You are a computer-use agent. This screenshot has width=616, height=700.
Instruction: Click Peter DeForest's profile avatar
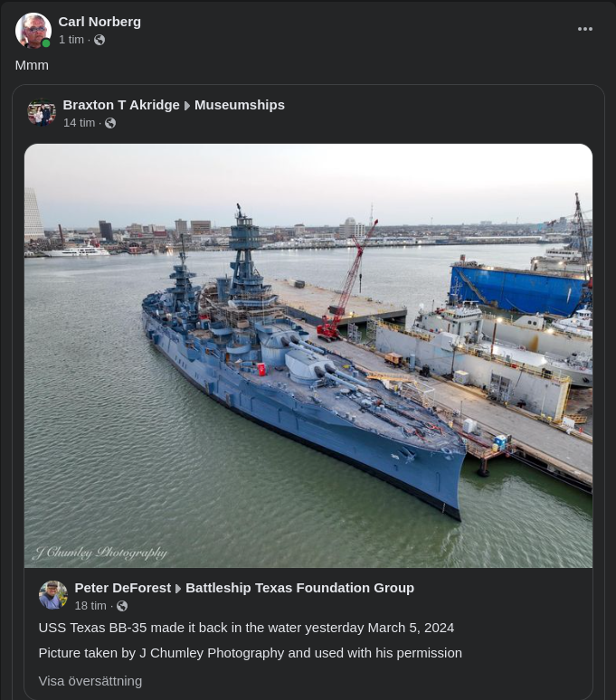click(x=53, y=595)
